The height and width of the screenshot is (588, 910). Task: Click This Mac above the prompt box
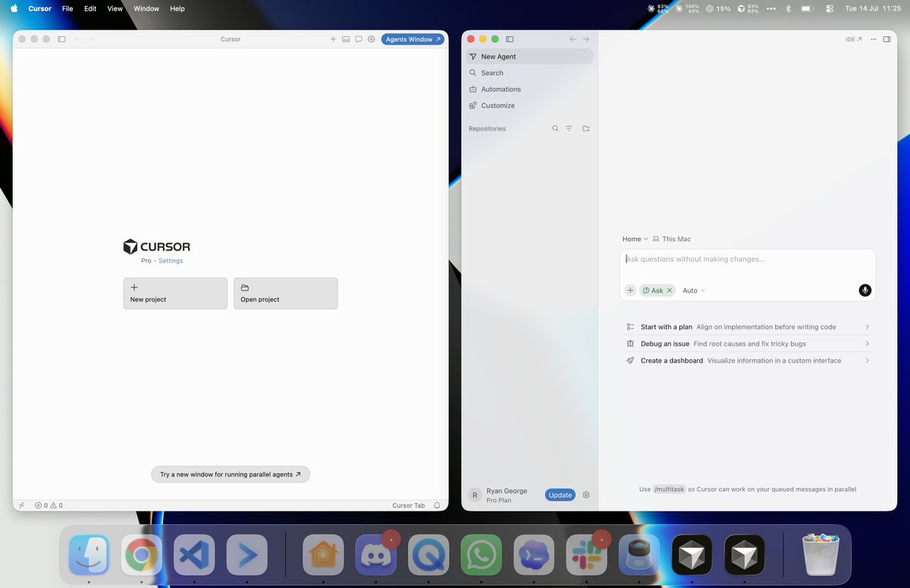click(x=672, y=239)
